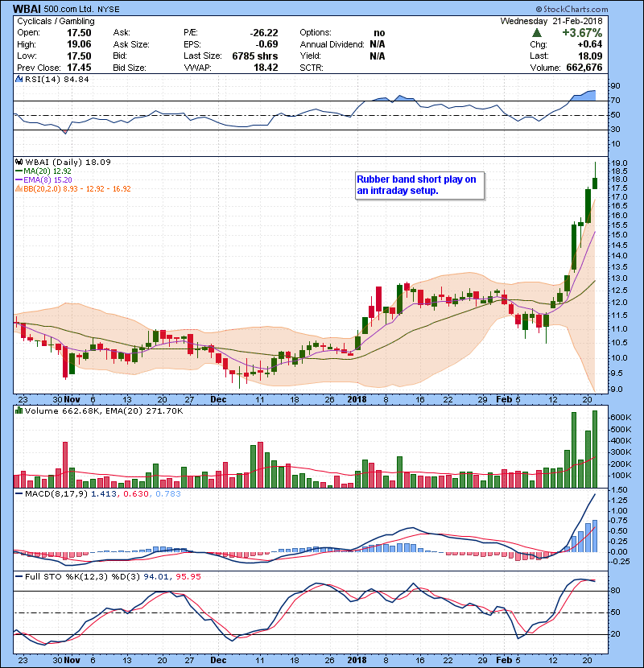Click the 'Volume 662.68K, EMA(20) 271.70K' label
644x668 pixels.
click(104, 410)
